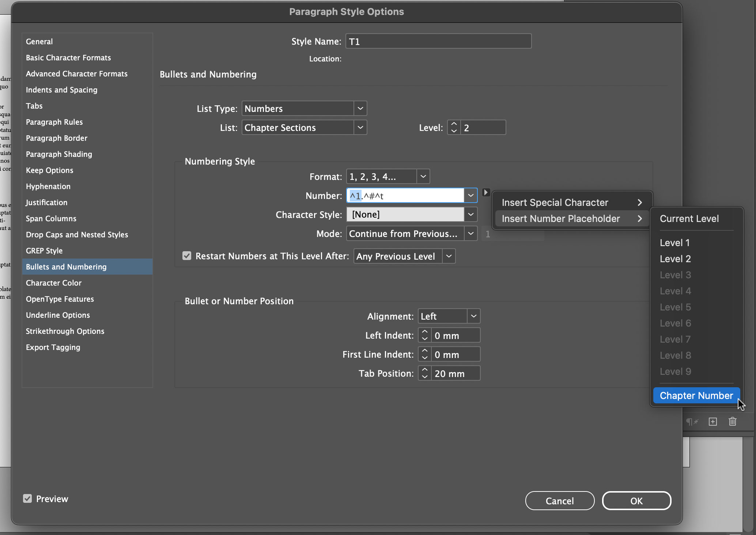The image size is (756, 535).
Task: Increase Level using the stepper up arrow
Action: click(x=454, y=124)
